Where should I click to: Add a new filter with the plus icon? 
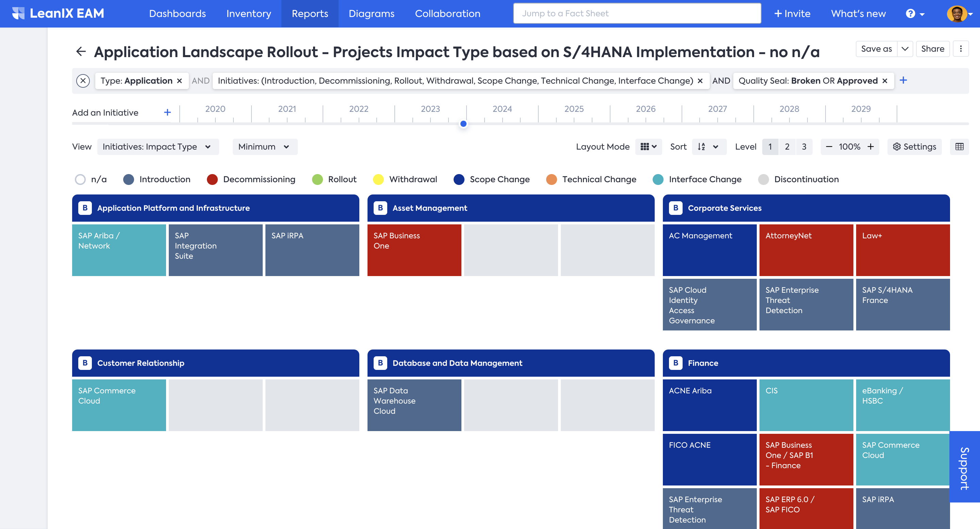(x=903, y=80)
